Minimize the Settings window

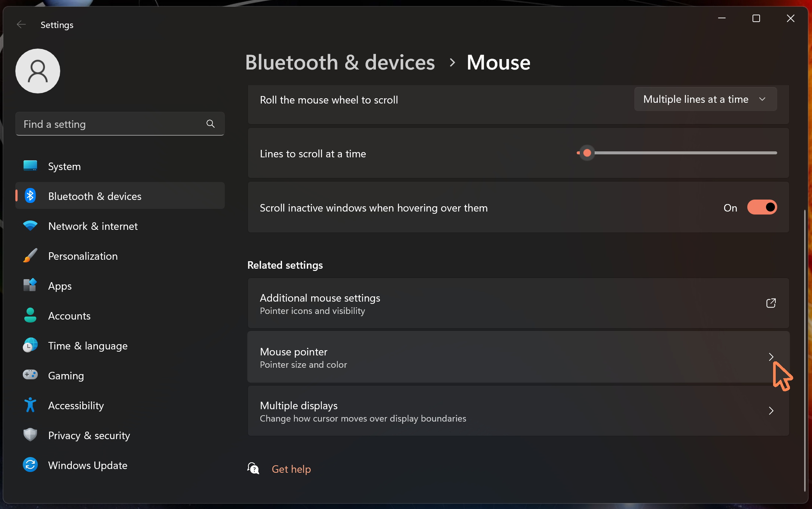pyautogui.click(x=722, y=18)
